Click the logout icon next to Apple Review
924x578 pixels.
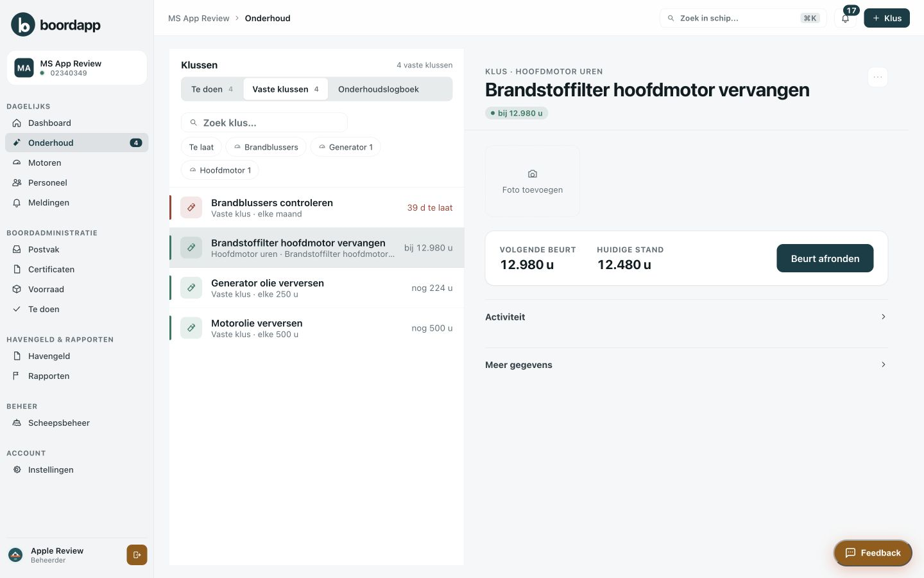click(137, 555)
